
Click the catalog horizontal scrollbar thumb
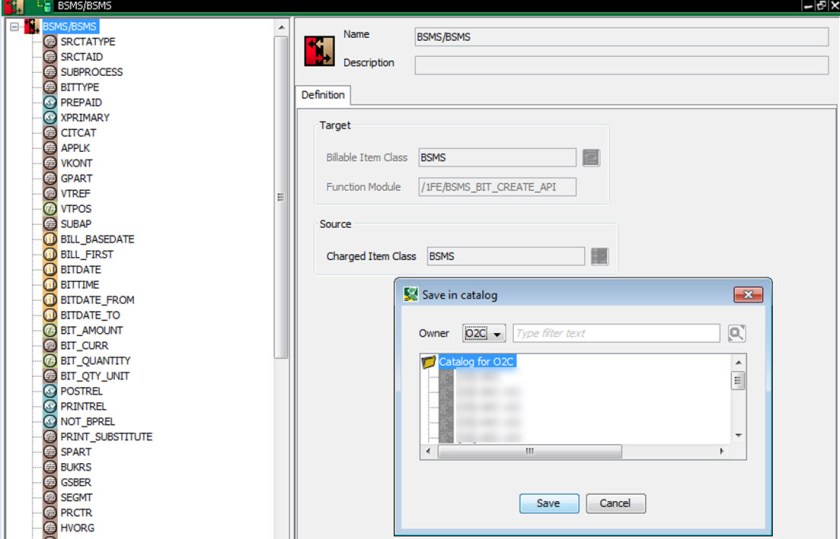530,451
